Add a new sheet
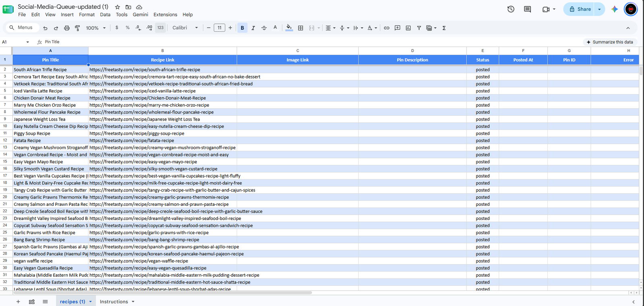 (18, 302)
